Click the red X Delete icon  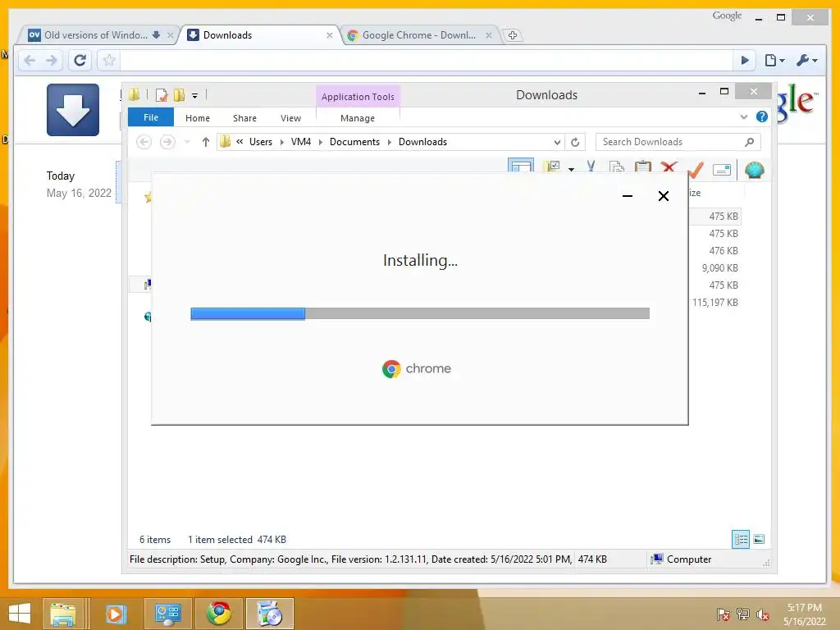click(x=669, y=167)
